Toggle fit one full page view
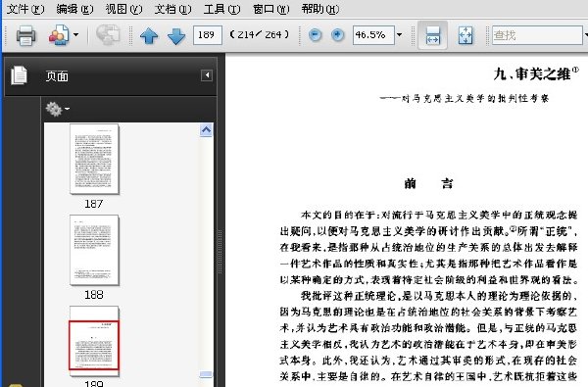This screenshot has width=588, height=387. (x=465, y=35)
